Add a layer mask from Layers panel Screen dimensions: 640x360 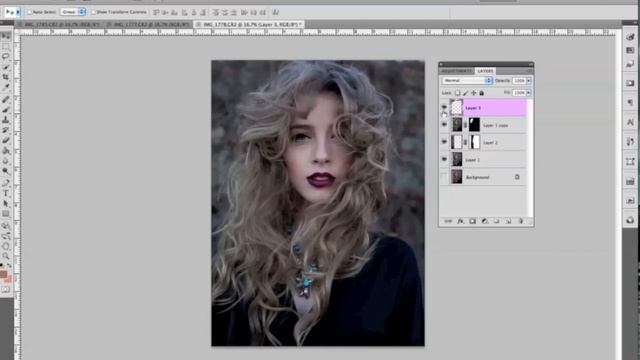point(473,221)
